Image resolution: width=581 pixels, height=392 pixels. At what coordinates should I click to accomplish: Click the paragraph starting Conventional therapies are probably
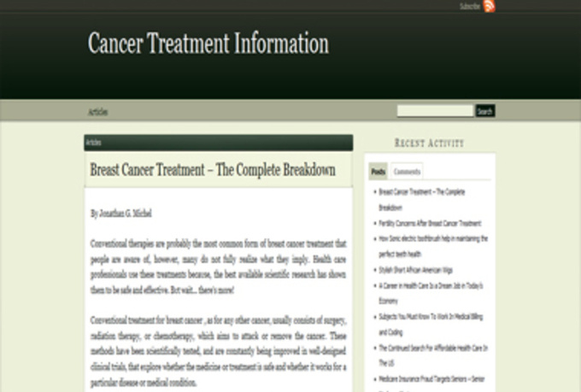pos(218,266)
